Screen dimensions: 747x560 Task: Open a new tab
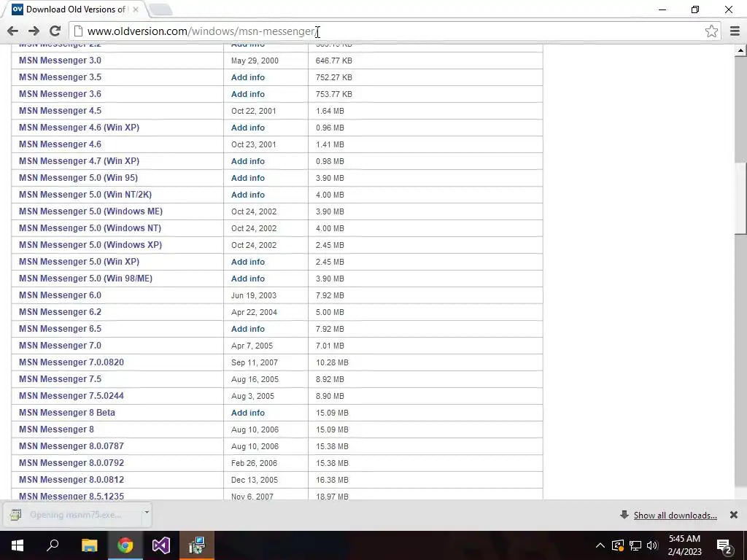160,9
